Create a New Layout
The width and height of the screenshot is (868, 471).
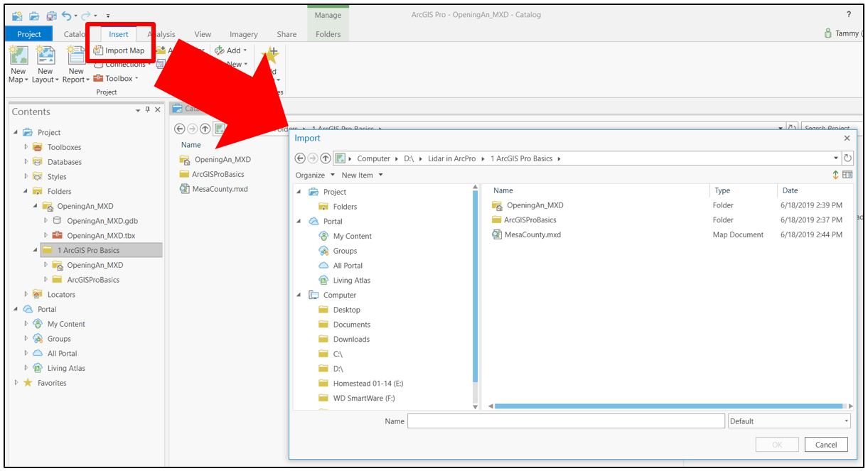pyautogui.click(x=45, y=64)
